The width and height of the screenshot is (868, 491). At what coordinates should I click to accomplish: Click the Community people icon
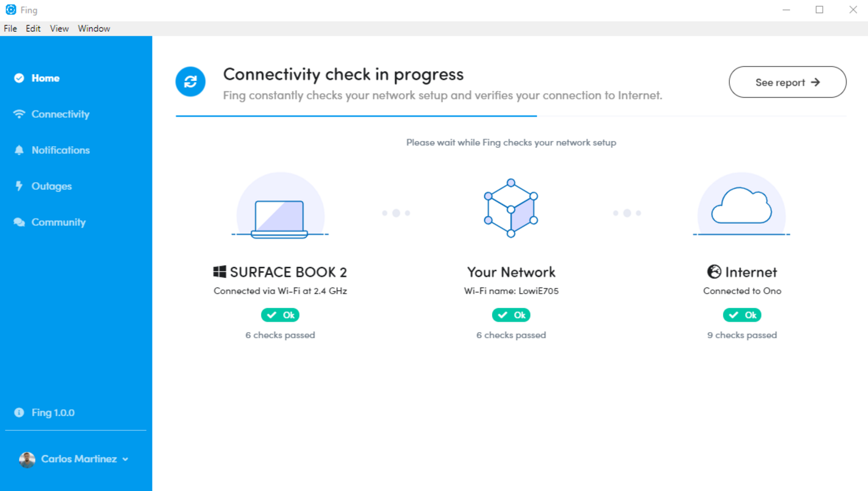(x=19, y=222)
